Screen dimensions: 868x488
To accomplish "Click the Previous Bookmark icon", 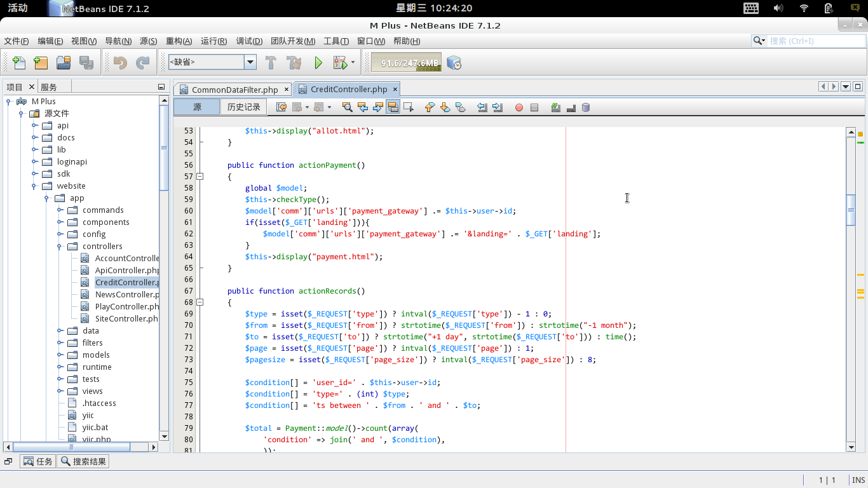I will pyautogui.click(x=430, y=107).
